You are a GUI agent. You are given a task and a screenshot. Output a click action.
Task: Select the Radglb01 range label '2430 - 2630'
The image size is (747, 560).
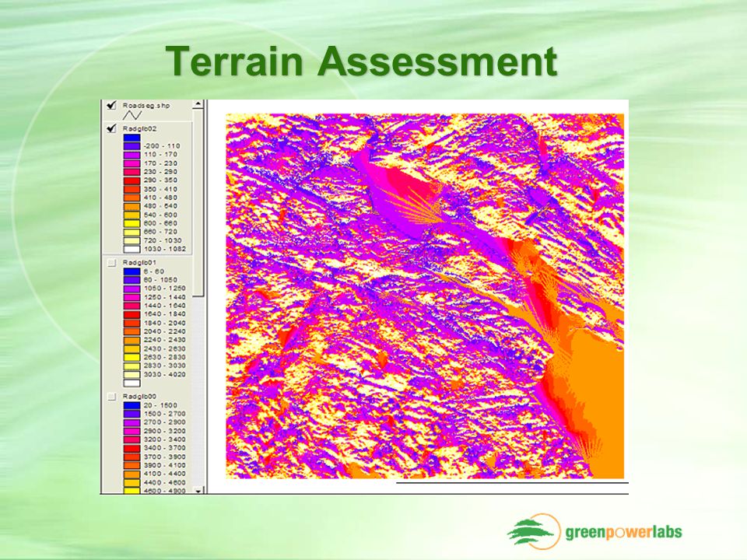(165, 348)
